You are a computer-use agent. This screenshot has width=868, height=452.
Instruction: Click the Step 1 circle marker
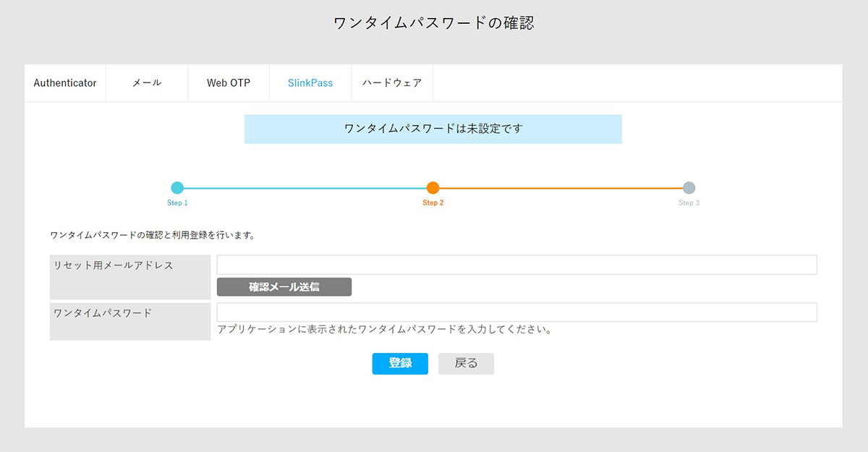pyautogui.click(x=177, y=188)
